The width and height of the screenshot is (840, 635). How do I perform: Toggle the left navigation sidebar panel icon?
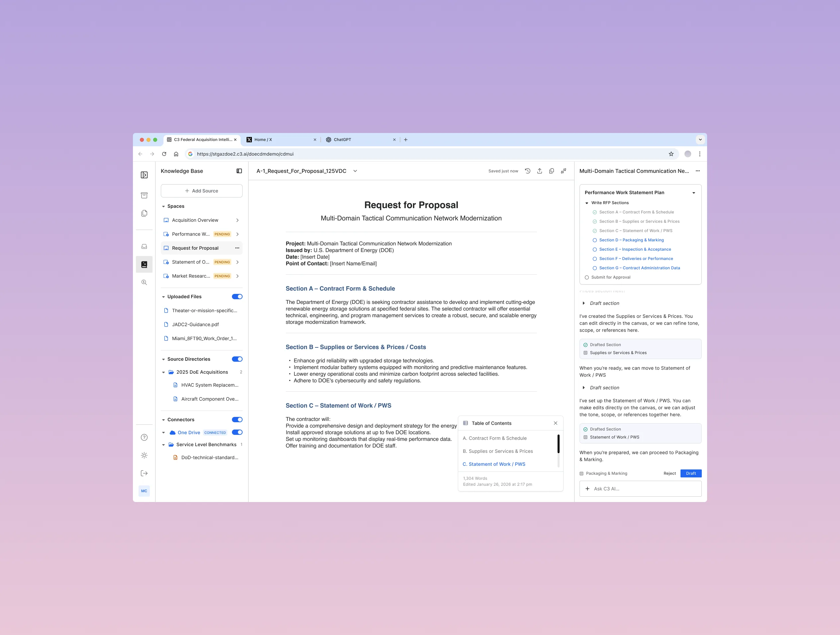[144, 175]
